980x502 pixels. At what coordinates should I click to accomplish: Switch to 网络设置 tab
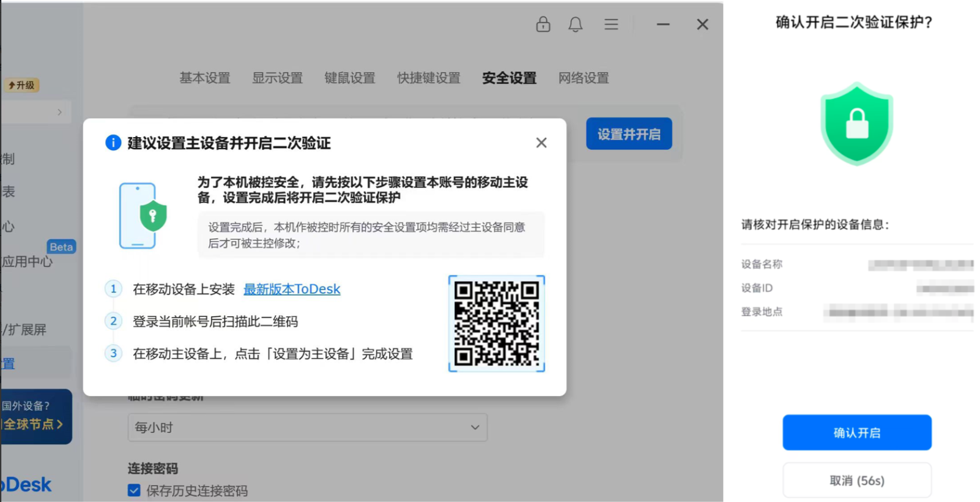(583, 78)
